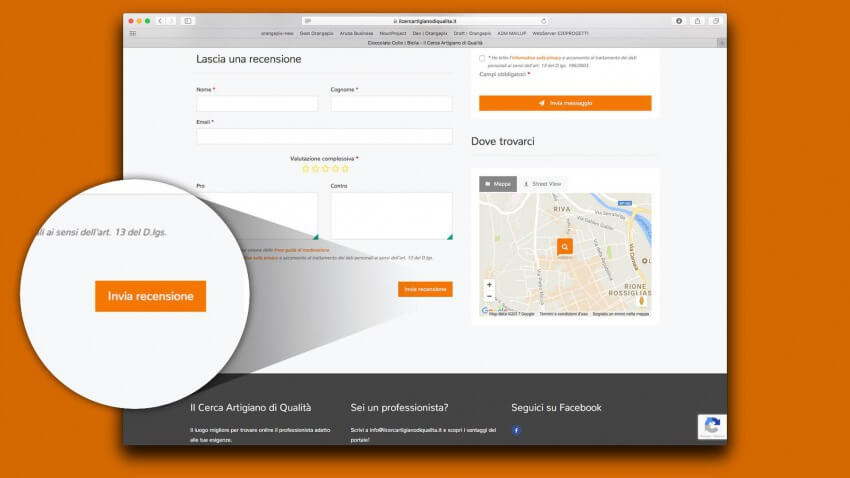Image resolution: width=850 pixels, height=478 pixels.
Task: Select the fifth rating star
Action: click(347, 169)
